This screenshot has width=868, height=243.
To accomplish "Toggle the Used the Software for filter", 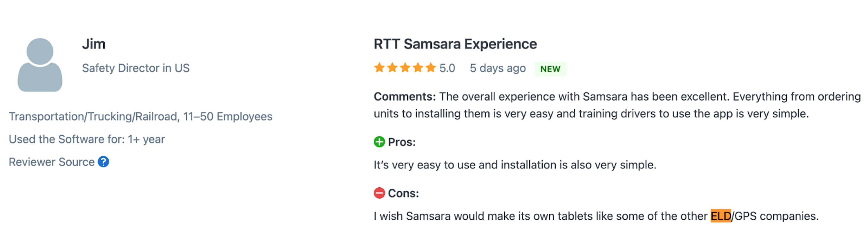I will pos(87,139).
